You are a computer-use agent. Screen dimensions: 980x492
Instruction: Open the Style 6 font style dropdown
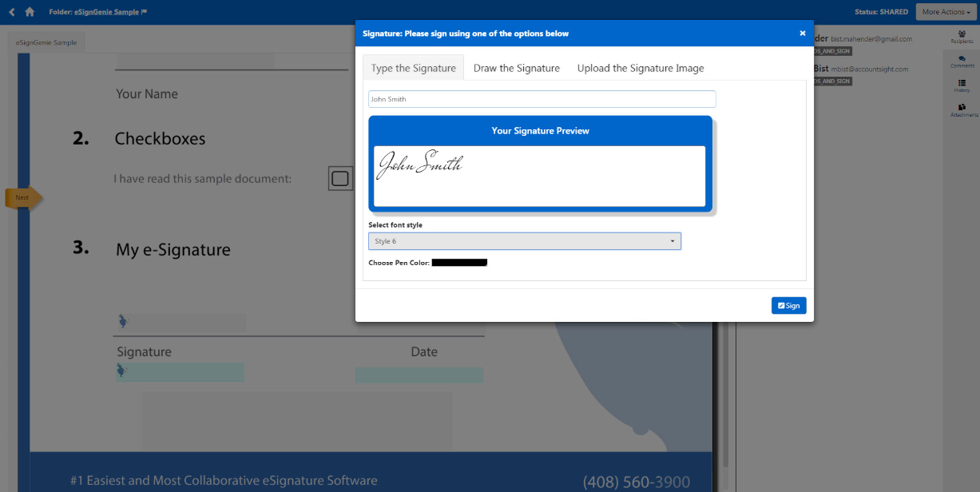(525, 240)
